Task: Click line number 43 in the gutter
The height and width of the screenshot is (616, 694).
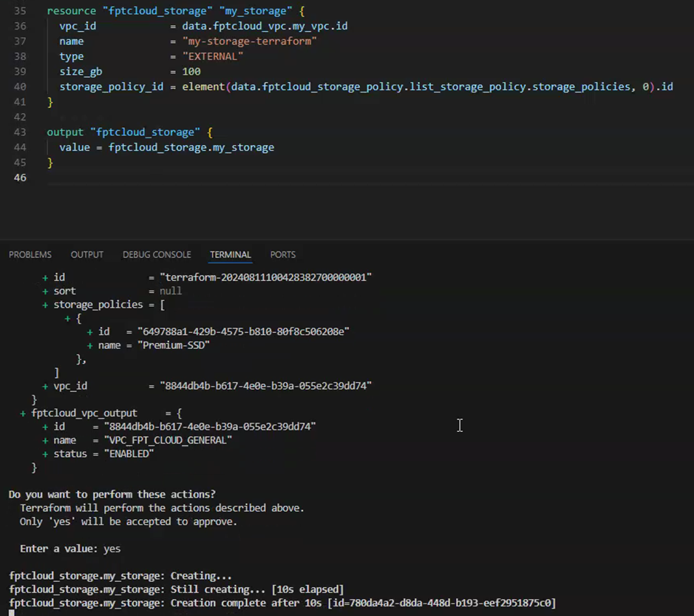Action: tap(19, 132)
